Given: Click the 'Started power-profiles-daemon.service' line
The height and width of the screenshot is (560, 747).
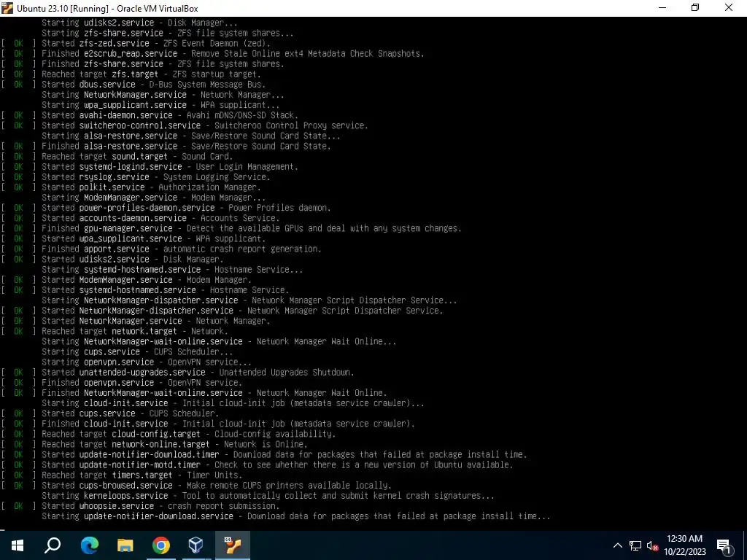Looking at the screenshot, I should click(x=166, y=208).
